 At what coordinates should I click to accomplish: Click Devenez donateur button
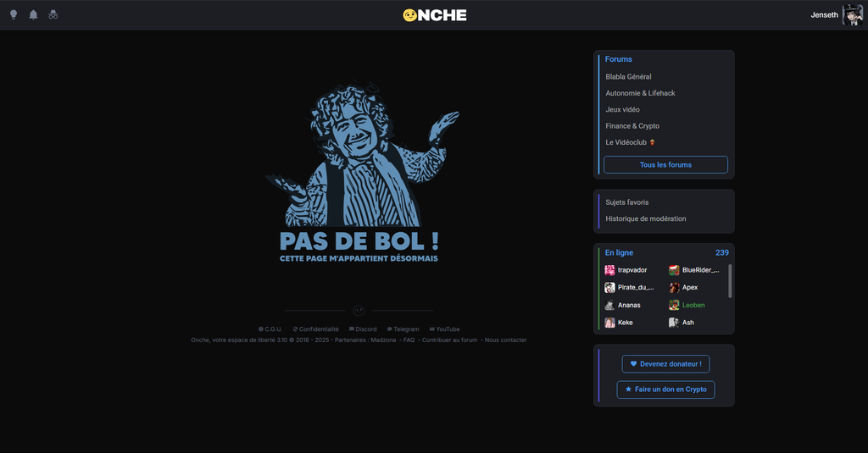(x=665, y=364)
